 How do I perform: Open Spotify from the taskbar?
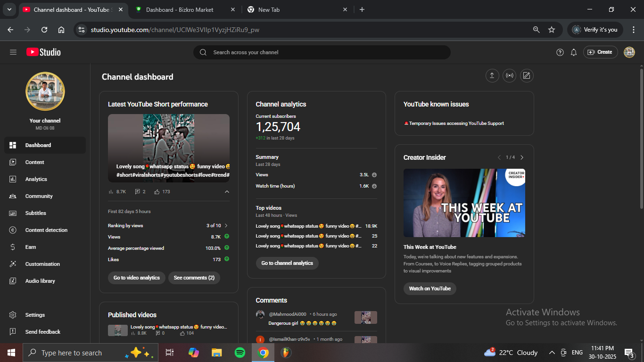(x=239, y=353)
